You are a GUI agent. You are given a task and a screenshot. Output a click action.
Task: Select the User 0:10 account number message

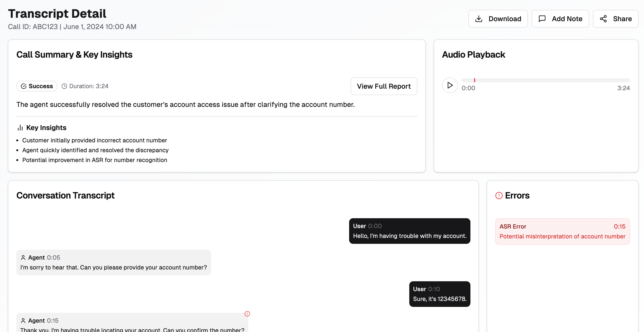tap(439, 294)
